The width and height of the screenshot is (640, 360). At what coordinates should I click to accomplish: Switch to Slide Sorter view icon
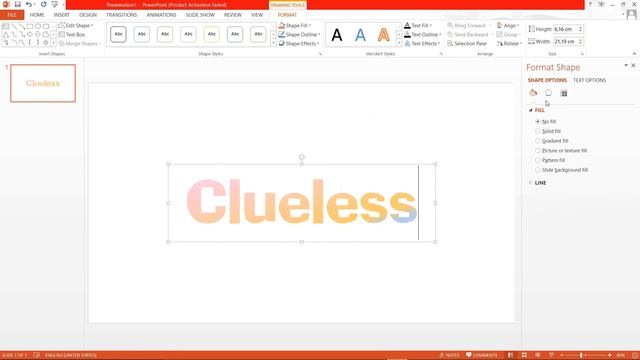coord(524,355)
